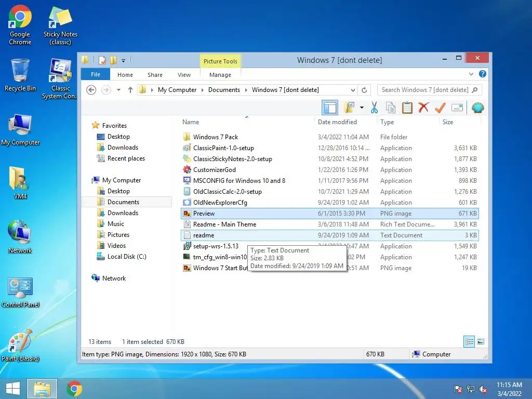
Task: Open address bar history dropdown
Action: [x=353, y=90]
